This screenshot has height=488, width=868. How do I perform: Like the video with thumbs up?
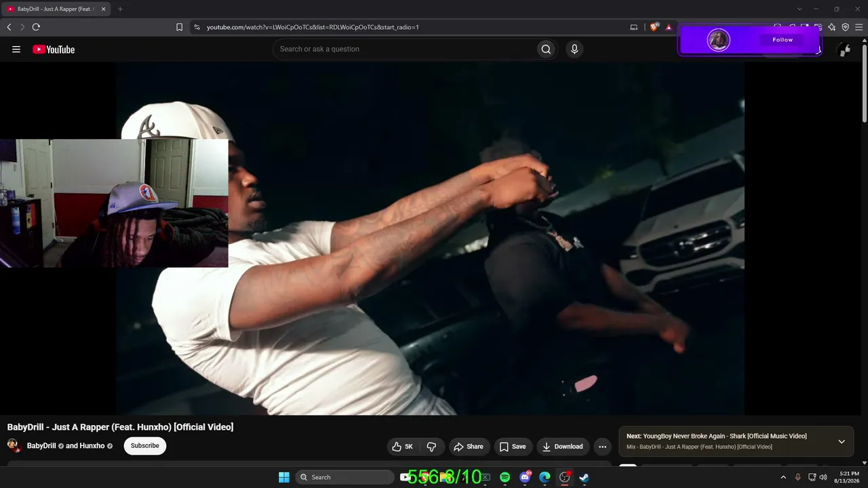point(402,447)
